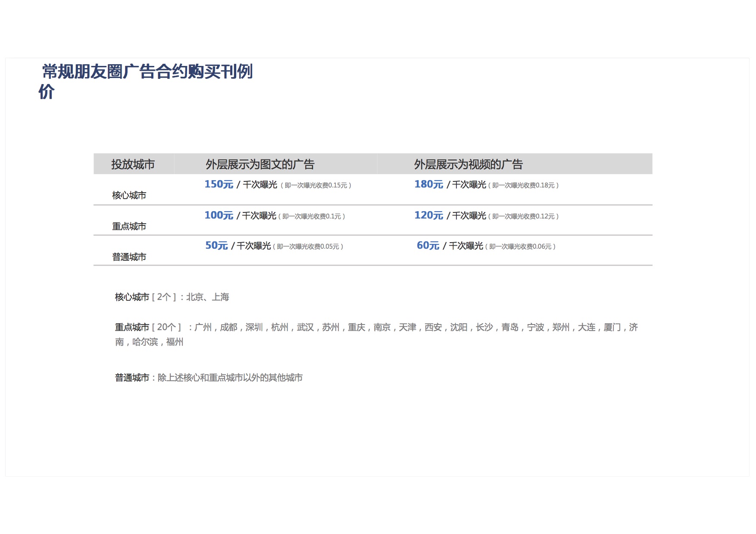Image resolution: width=756 pixels, height=534 pixels.
Task: Click the text 除上述核心和重点城市以外的其他城市
Action: pos(230,378)
